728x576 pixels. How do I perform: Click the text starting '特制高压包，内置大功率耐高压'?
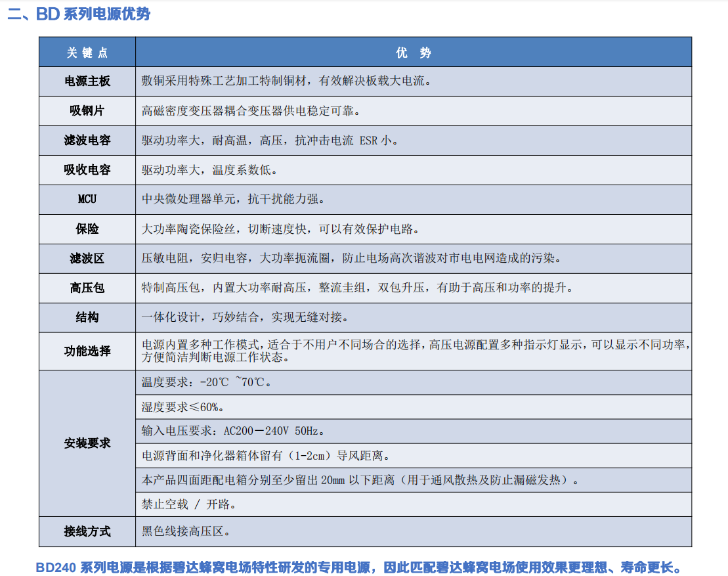click(x=357, y=288)
